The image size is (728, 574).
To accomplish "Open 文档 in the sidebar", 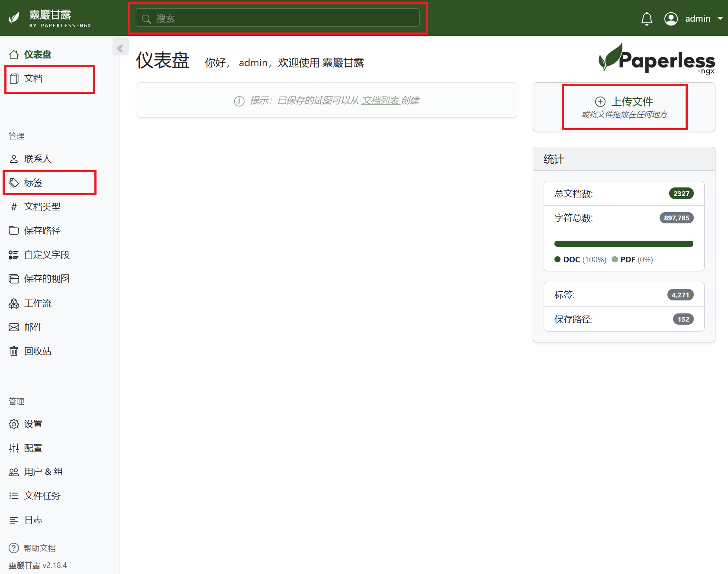I will click(x=33, y=79).
